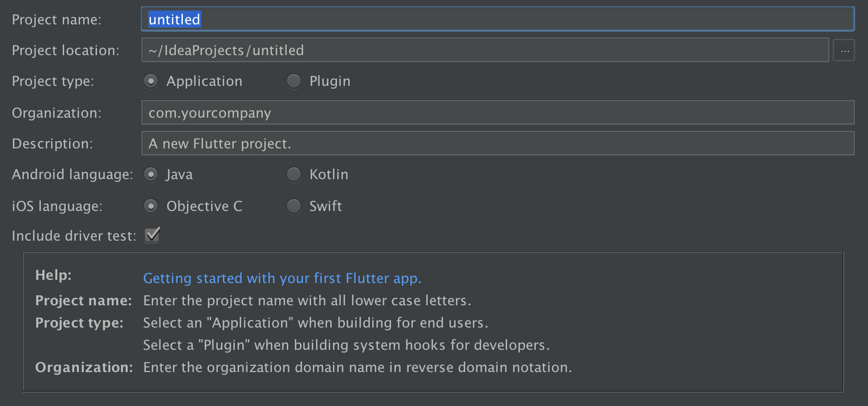Click the Project location path field
868x406 pixels.
pyautogui.click(x=484, y=50)
